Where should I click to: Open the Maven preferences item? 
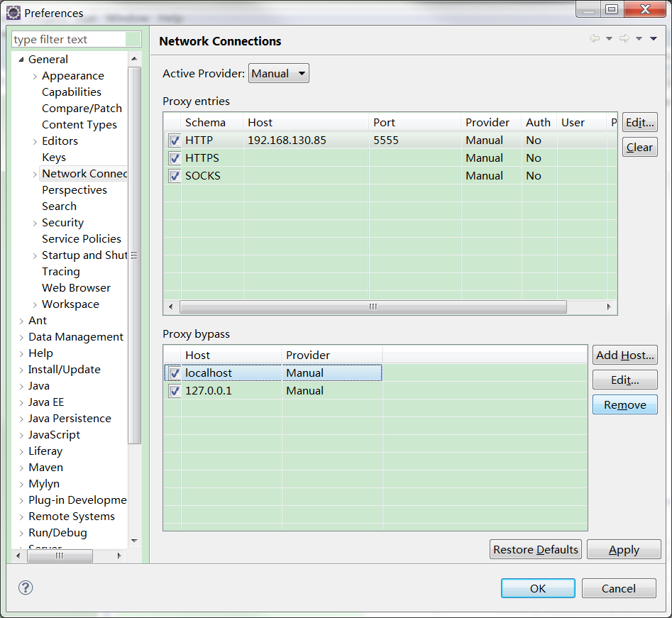point(45,468)
